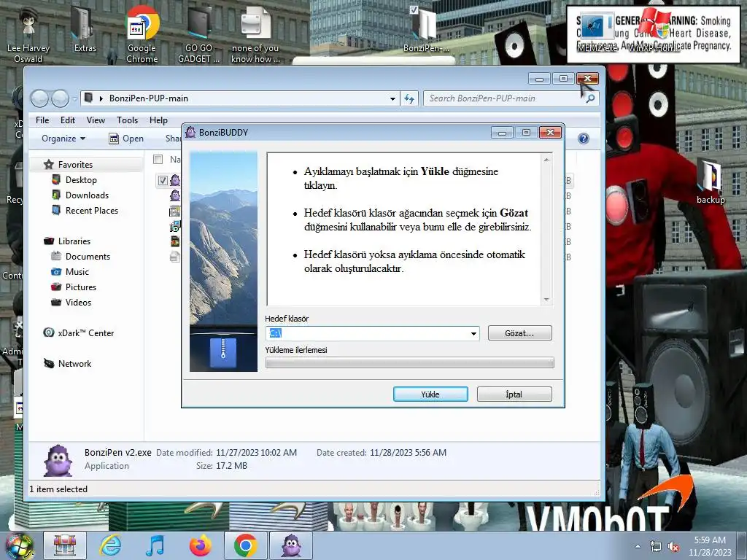Open 'none of you know how' file icon
Image resolution: width=747 pixels, height=560 pixels.
255,36
